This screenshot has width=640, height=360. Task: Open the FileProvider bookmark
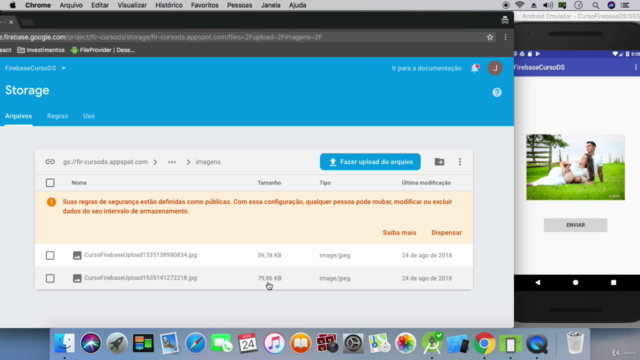coord(102,50)
